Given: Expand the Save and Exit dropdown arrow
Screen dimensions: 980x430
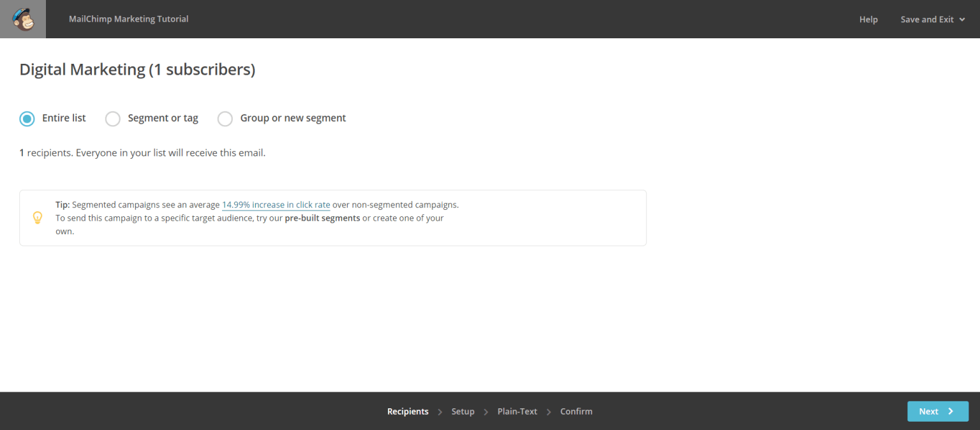Looking at the screenshot, I should pos(962,20).
